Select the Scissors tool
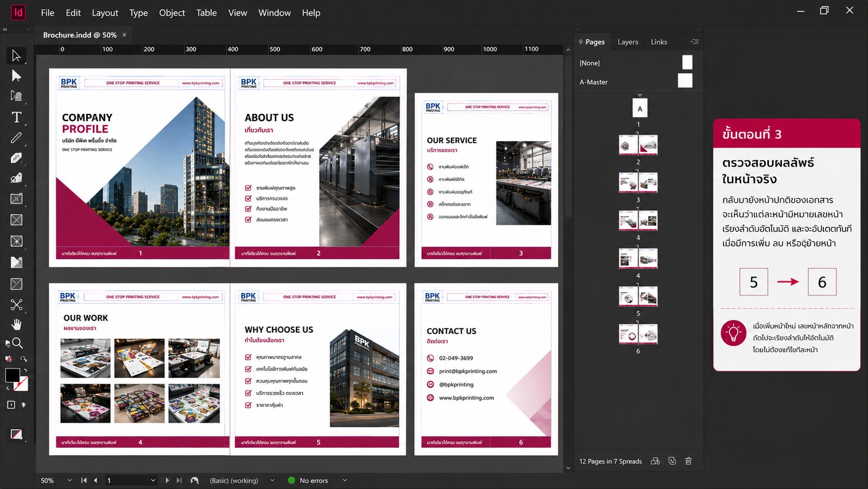Screen dimensions: 868x489 click(x=16, y=305)
